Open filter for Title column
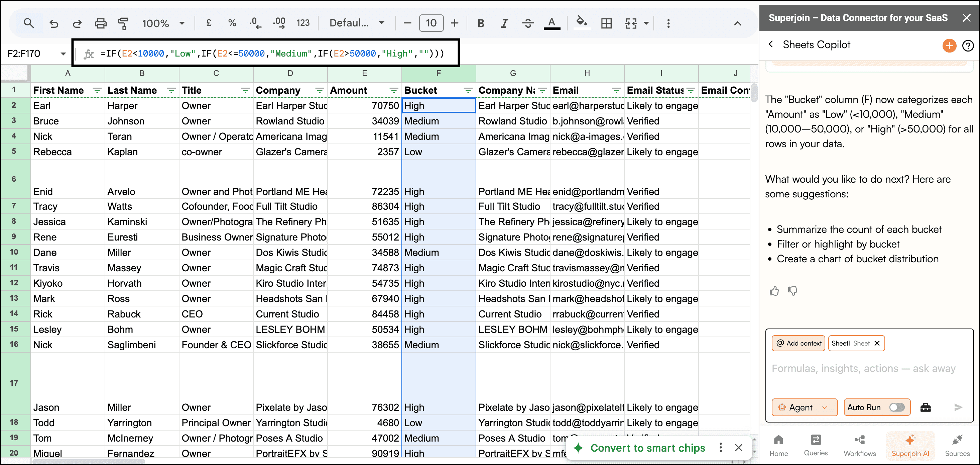 (x=246, y=90)
